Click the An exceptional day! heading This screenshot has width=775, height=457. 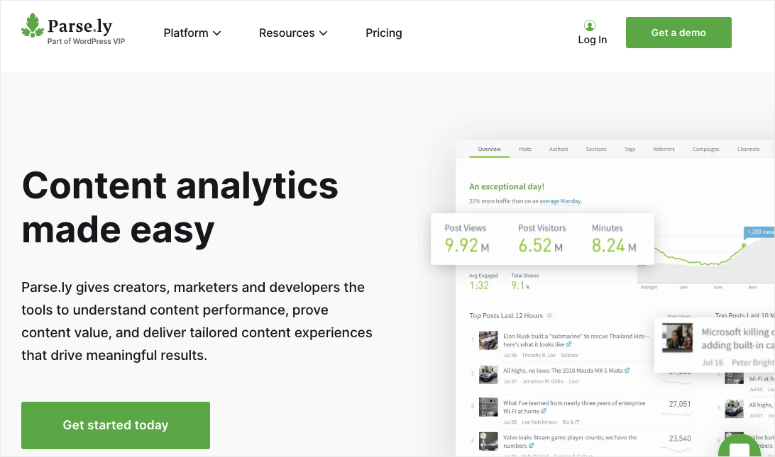[507, 186]
